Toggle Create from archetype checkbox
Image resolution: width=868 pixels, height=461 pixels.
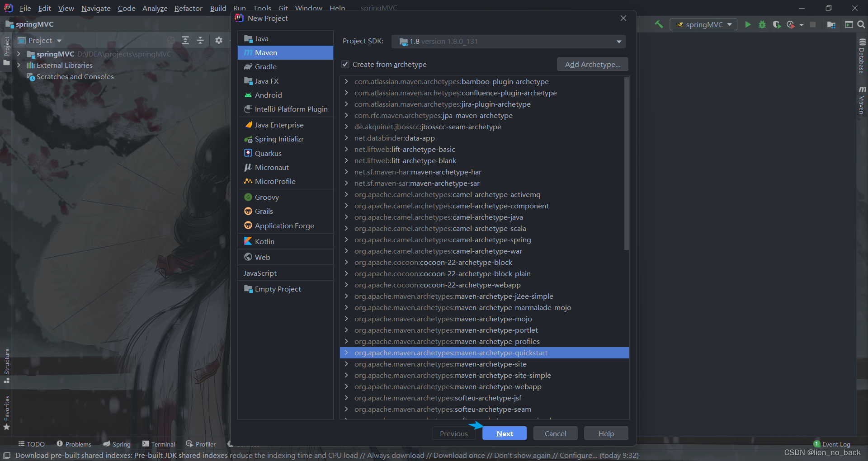[x=345, y=64]
